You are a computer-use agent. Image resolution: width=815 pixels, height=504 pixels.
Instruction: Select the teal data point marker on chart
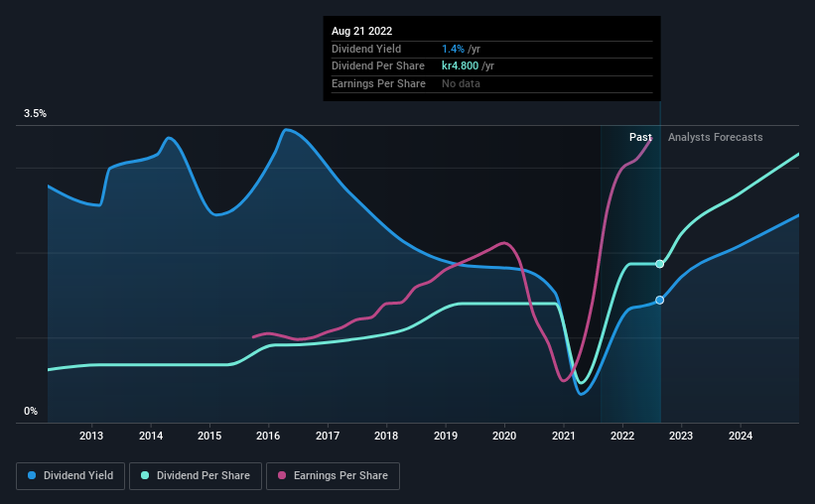[659, 264]
